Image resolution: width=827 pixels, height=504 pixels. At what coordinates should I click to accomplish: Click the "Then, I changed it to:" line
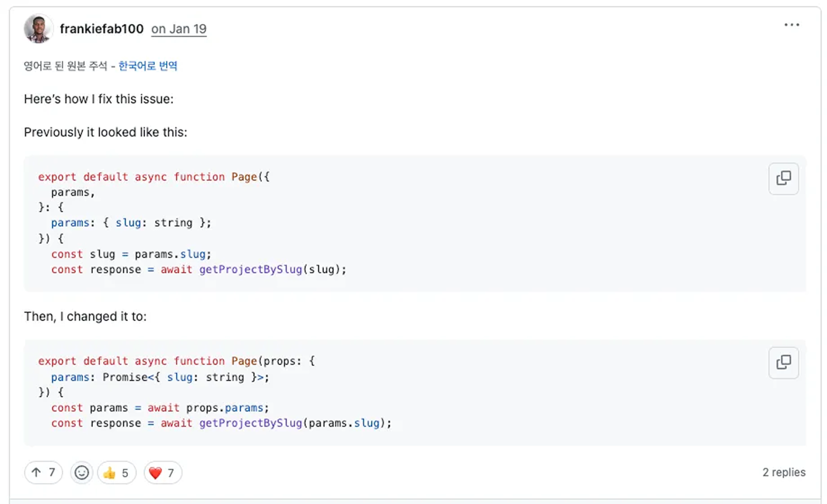tap(85, 317)
